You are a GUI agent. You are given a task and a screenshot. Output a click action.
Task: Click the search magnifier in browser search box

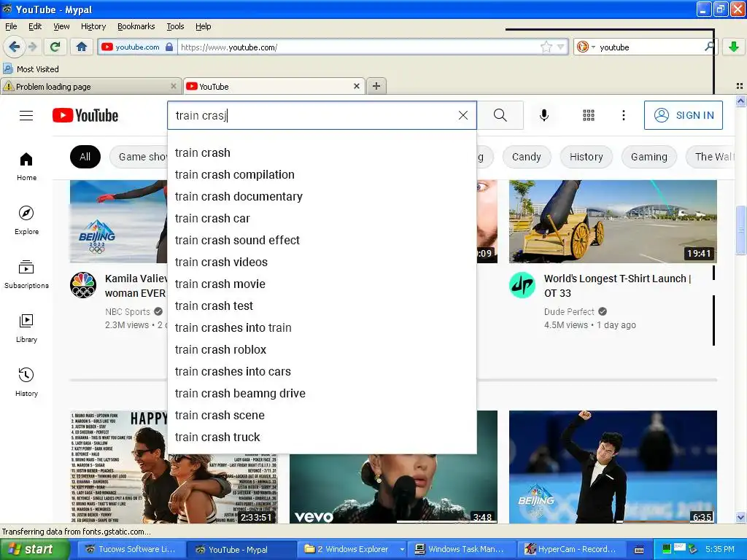pos(709,47)
